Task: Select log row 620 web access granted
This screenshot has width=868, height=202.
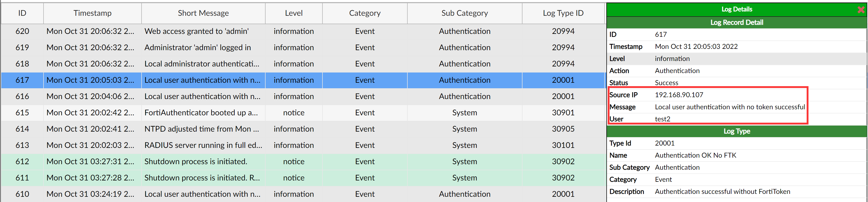Action: tap(196, 32)
